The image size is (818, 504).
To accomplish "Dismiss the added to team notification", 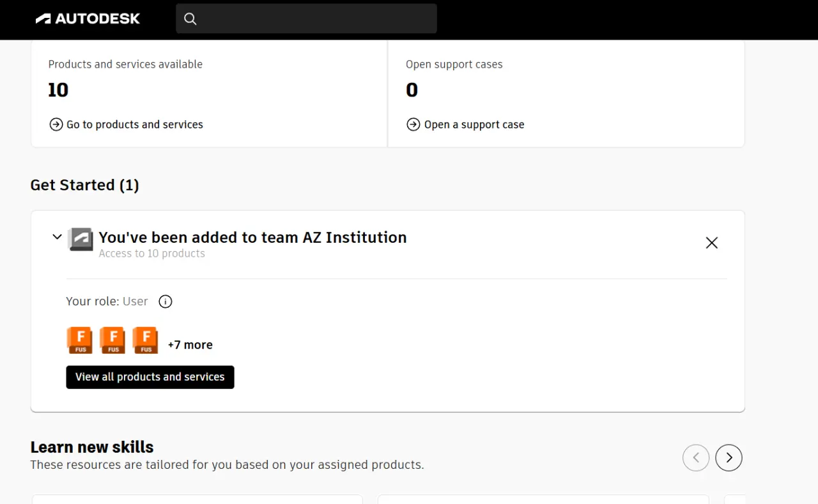I will click(x=711, y=243).
